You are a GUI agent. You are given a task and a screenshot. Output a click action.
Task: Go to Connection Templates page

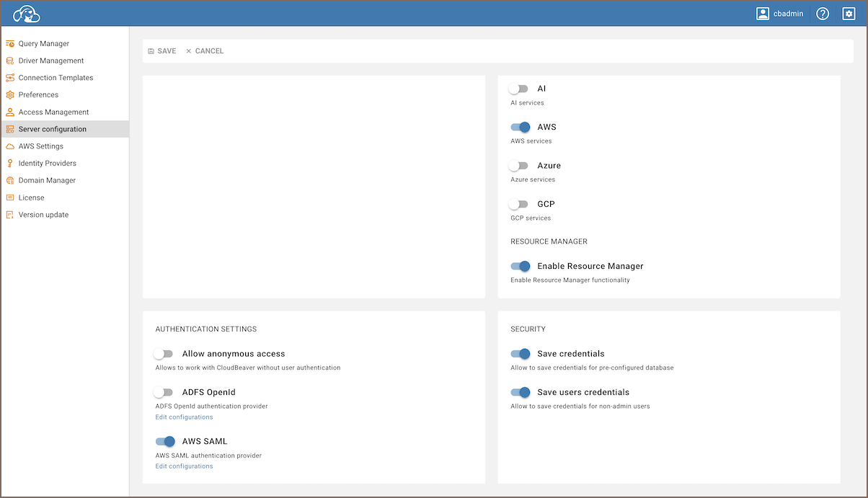(x=56, y=78)
